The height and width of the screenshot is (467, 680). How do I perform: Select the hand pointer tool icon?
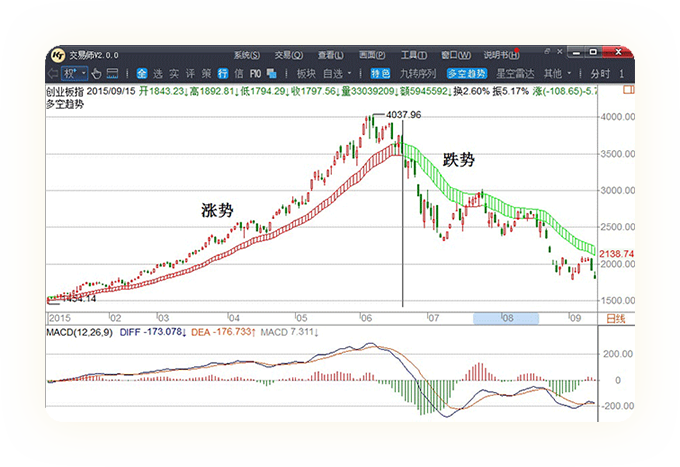click(96, 73)
